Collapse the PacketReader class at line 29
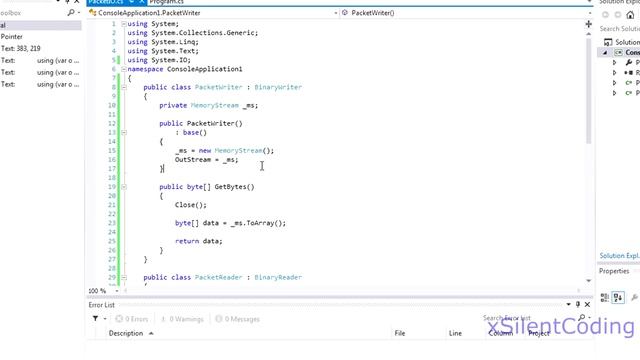640x360 pixels. tap(124, 278)
